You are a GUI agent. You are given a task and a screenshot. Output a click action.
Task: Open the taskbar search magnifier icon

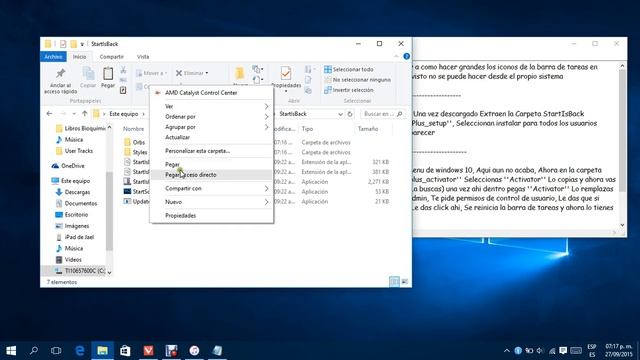(x=34, y=351)
